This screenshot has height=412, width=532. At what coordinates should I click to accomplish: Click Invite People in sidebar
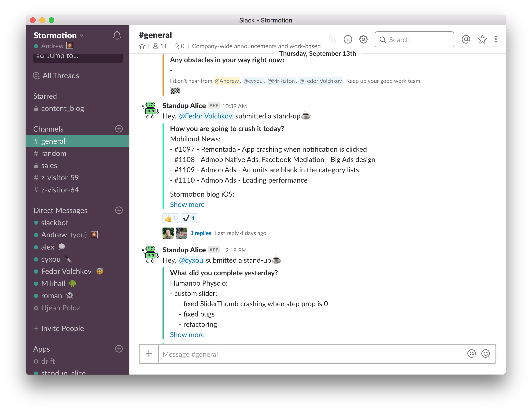coord(62,328)
